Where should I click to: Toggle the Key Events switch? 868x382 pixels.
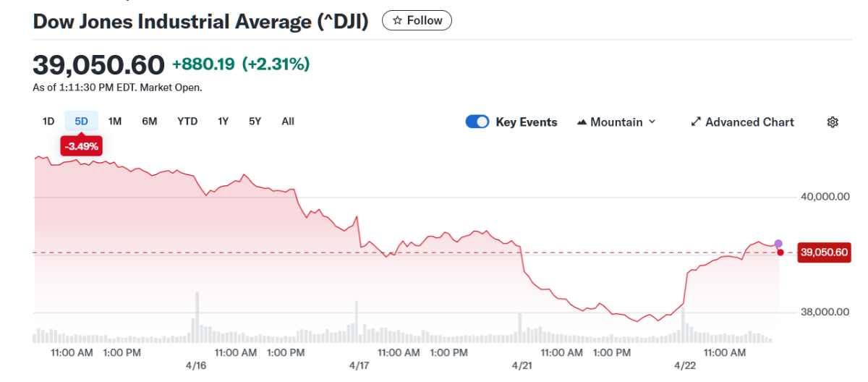(477, 122)
